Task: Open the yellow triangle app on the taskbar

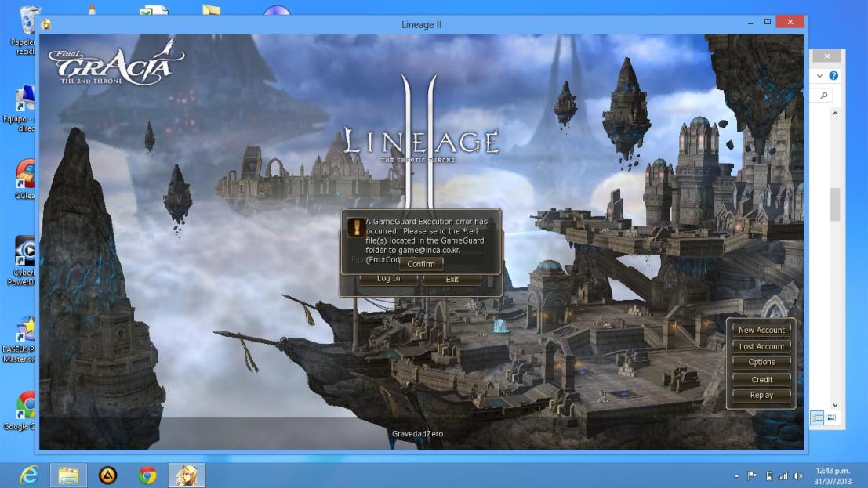Action: pyautogui.click(x=108, y=475)
